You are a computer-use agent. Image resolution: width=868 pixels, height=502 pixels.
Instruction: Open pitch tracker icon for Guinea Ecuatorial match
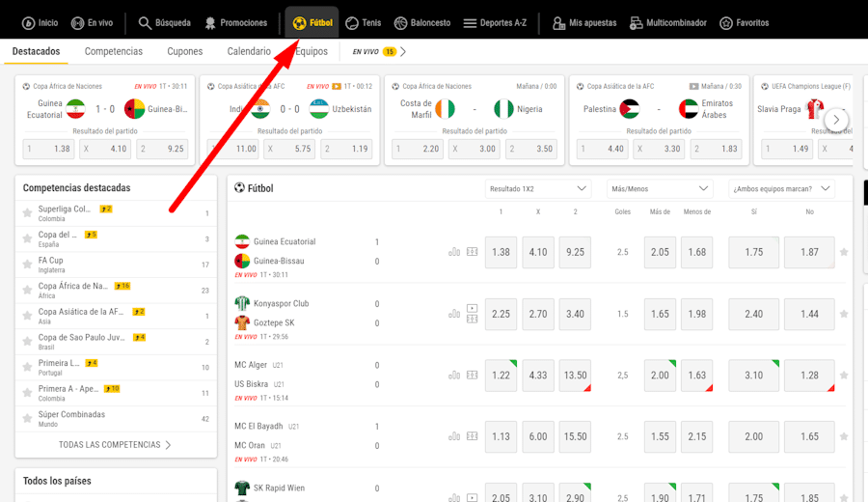tap(473, 252)
